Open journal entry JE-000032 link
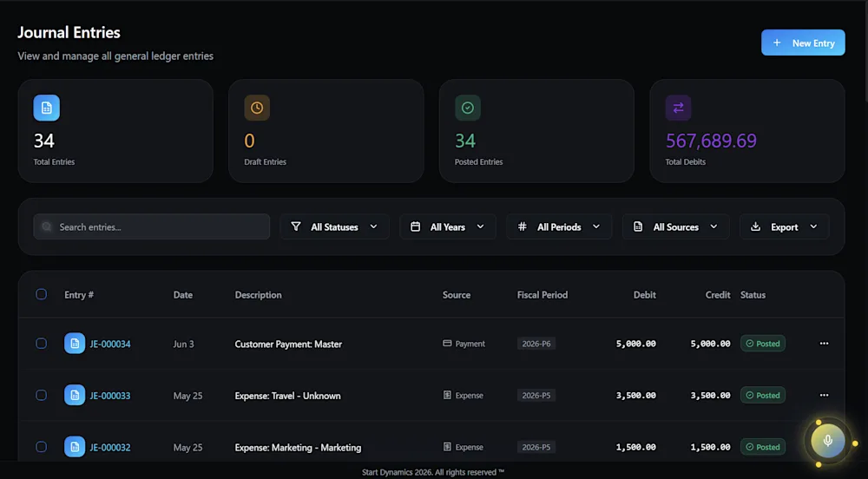The height and width of the screenshot is (479, 868). (x=110, y=448)
